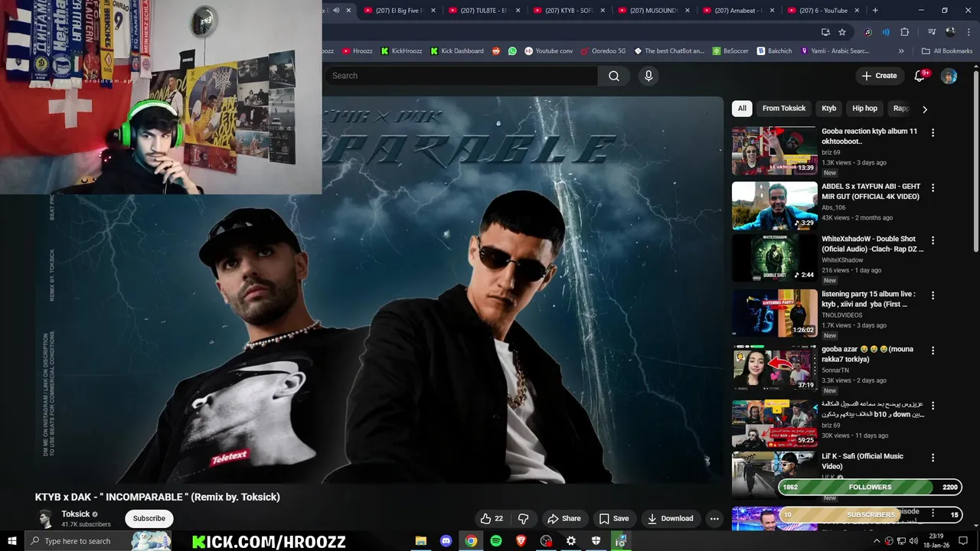Open Toksick channel avatar
Viewport: 980px width, 551px height.
pyautogui.click(x=45, y=519)
